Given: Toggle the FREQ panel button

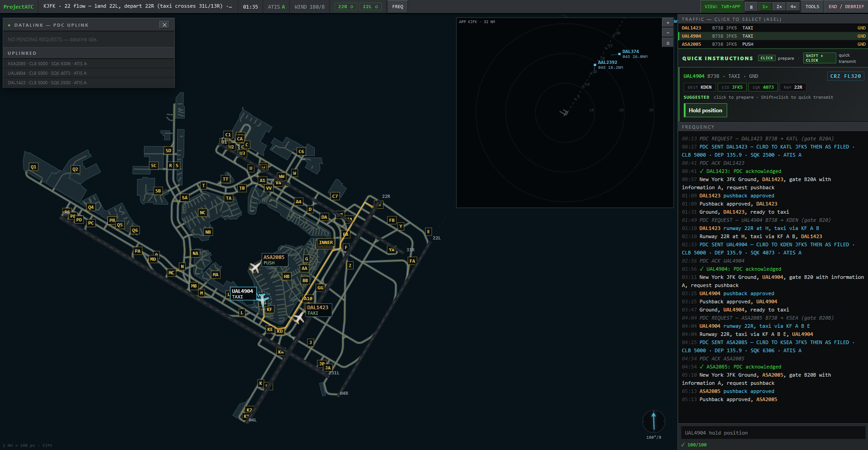Looking at the screenshot, I should click(x=398, y=7).
